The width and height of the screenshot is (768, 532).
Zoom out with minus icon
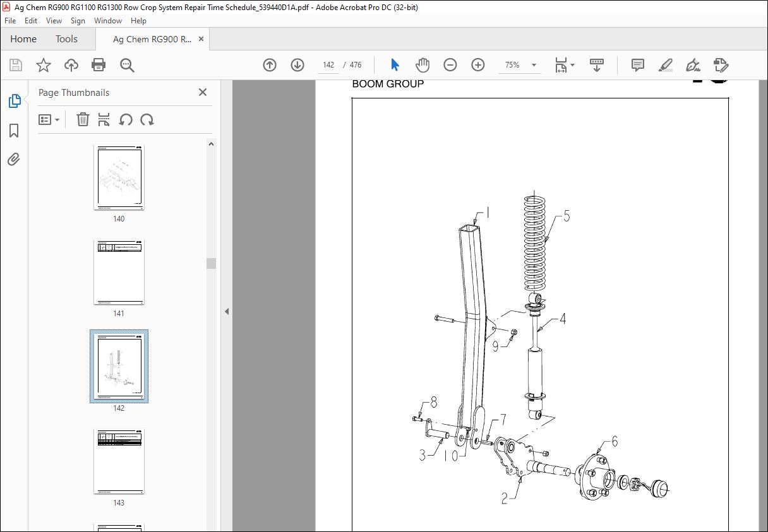tap(450, 65)
